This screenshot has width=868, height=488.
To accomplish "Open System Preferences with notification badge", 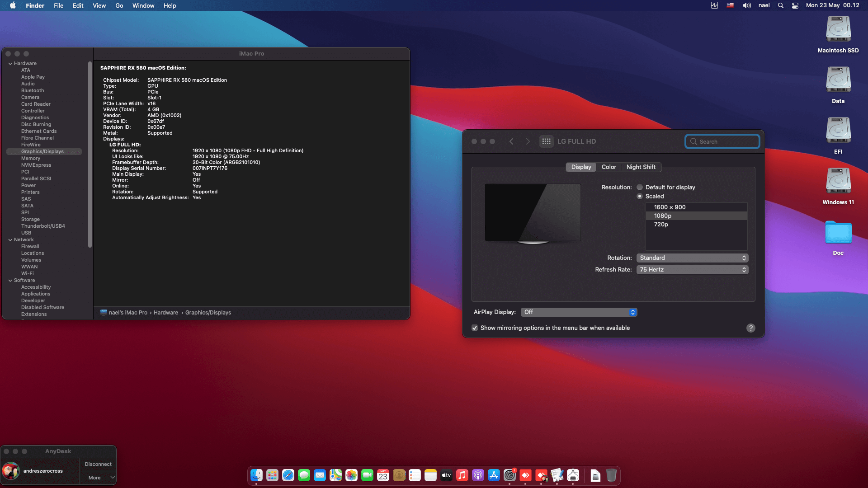I will 509,475.
